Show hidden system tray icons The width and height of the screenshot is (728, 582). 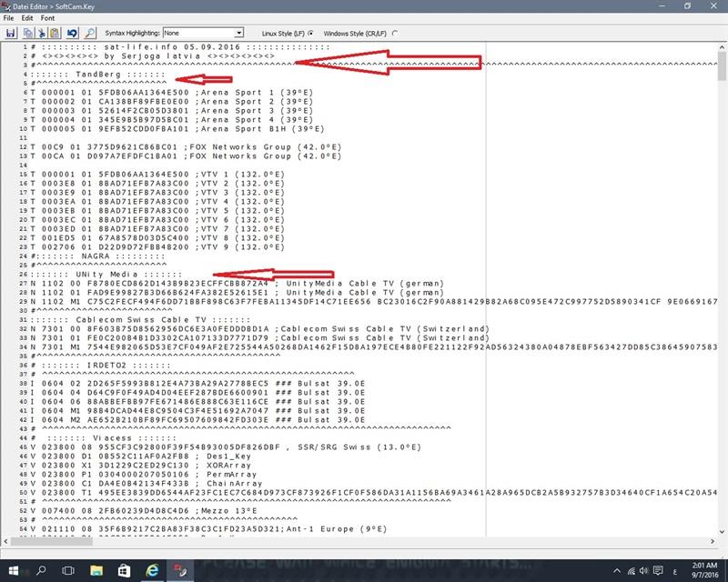pyautogui.click(x=617, y=571)
